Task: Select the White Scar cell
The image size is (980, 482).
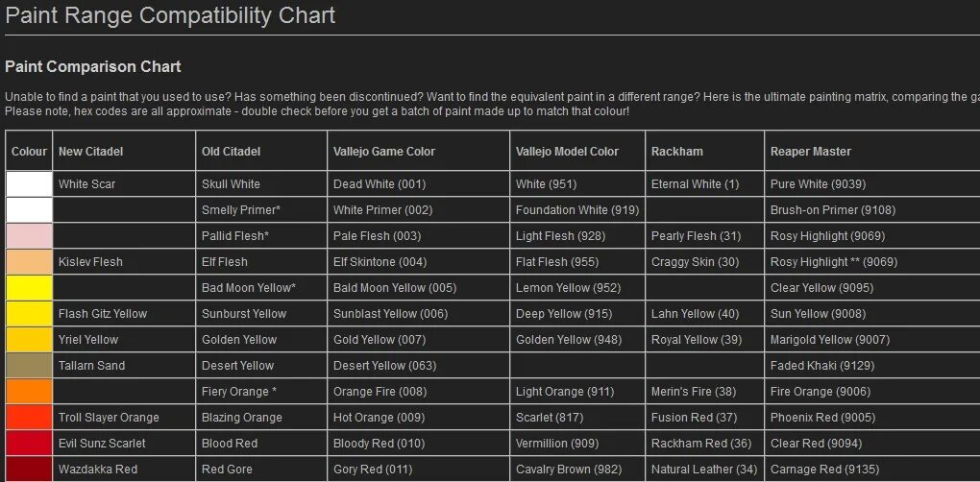Action: pos(124,184)
